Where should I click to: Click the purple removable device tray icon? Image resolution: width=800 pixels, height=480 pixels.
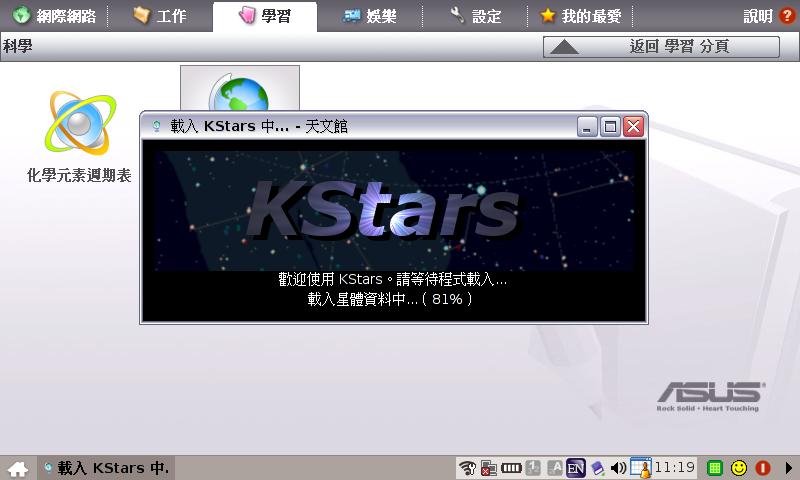[597, 468]
